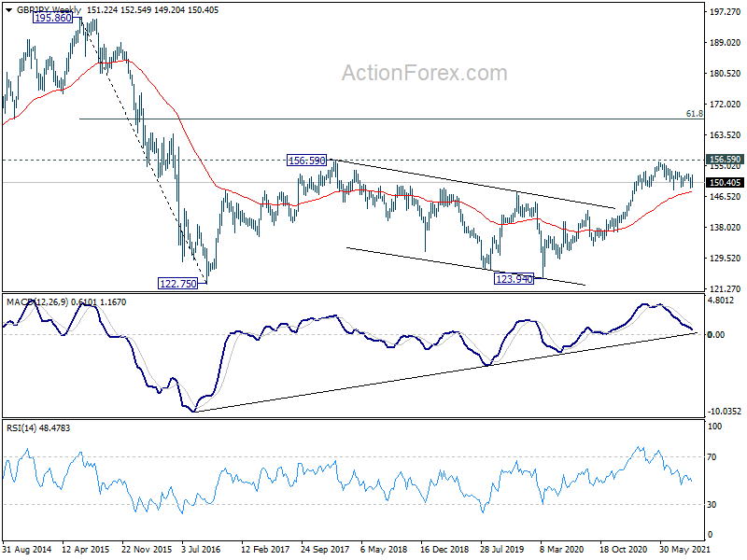Select the 156.590 high price label on chart
Image resolution: width=747 pixels, height=560 pixels.
tap(307, 161)
